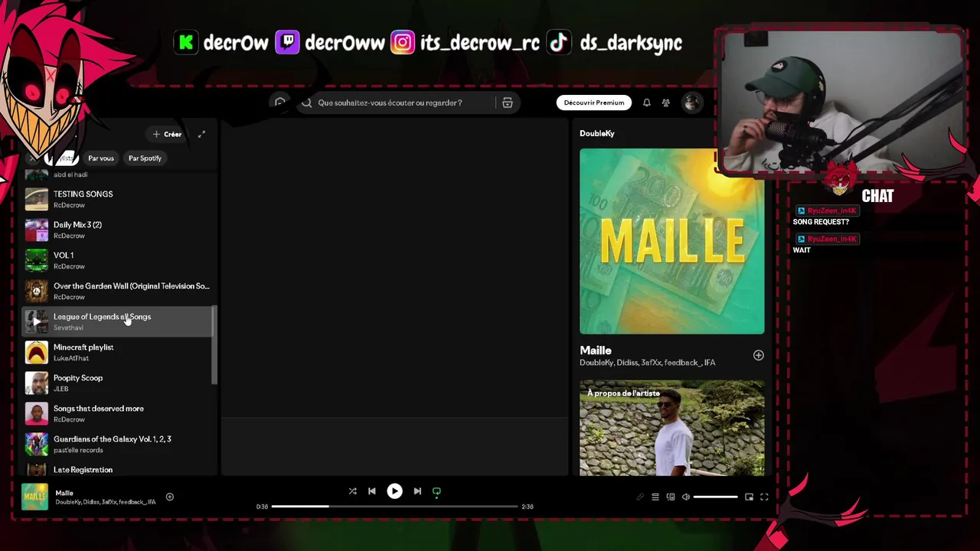Select the Par Spotify filter chip

click(145, 158)
